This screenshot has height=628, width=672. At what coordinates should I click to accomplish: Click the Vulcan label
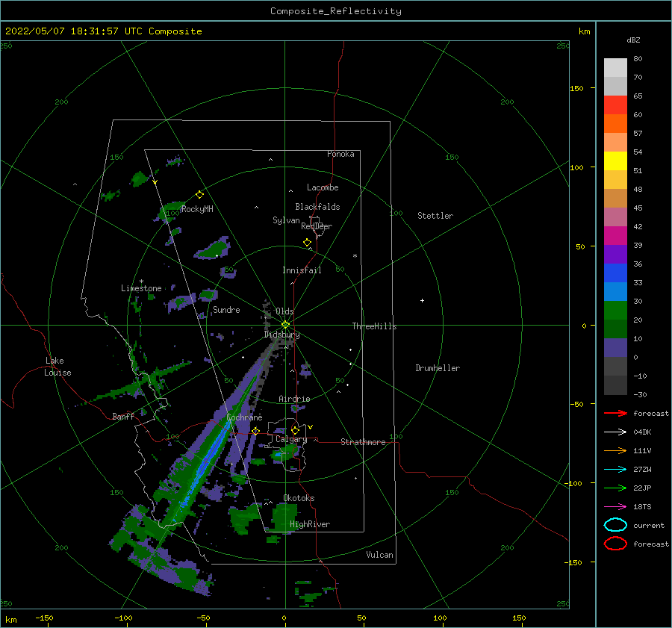(379, 555)
